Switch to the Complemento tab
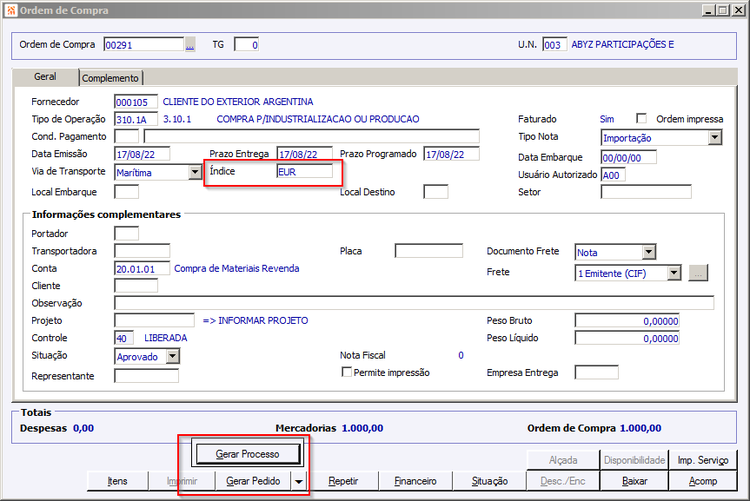 tap(111, 78)
